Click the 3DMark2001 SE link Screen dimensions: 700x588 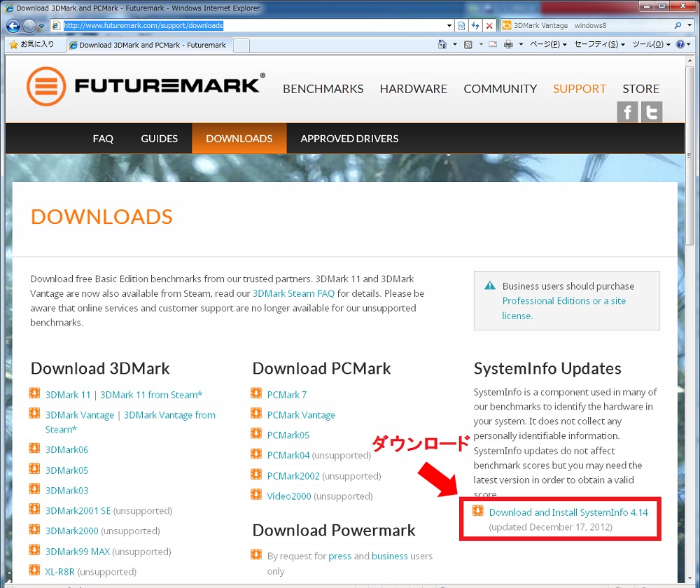click(78, 510)
